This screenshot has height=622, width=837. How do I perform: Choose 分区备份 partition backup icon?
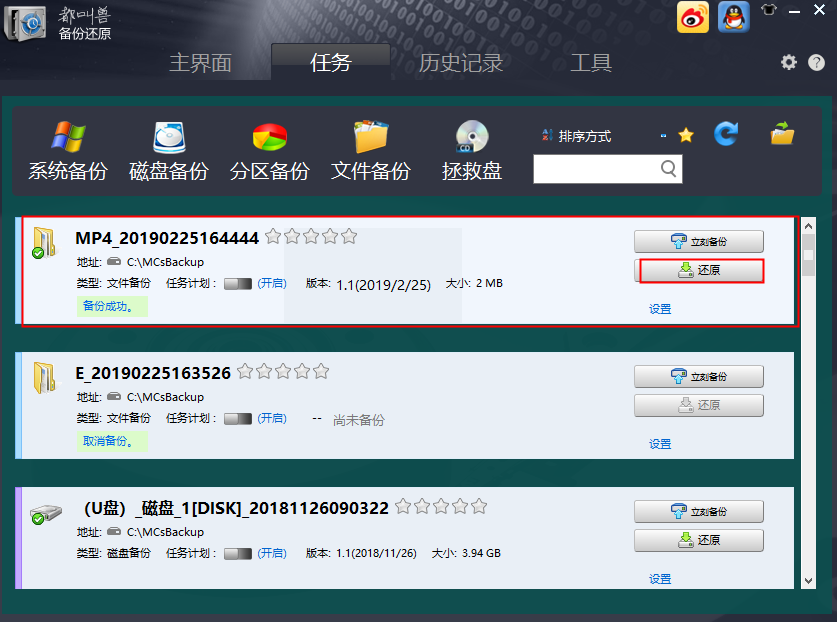(269, 151)
